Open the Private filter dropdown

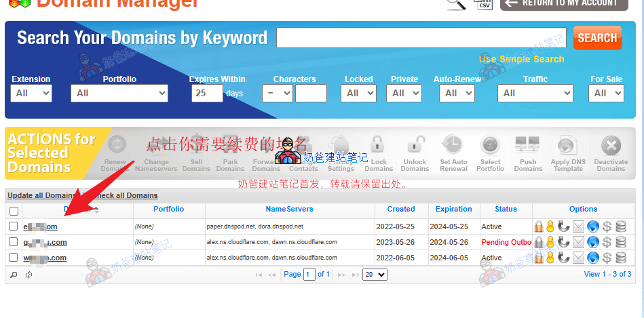[404, 93]
